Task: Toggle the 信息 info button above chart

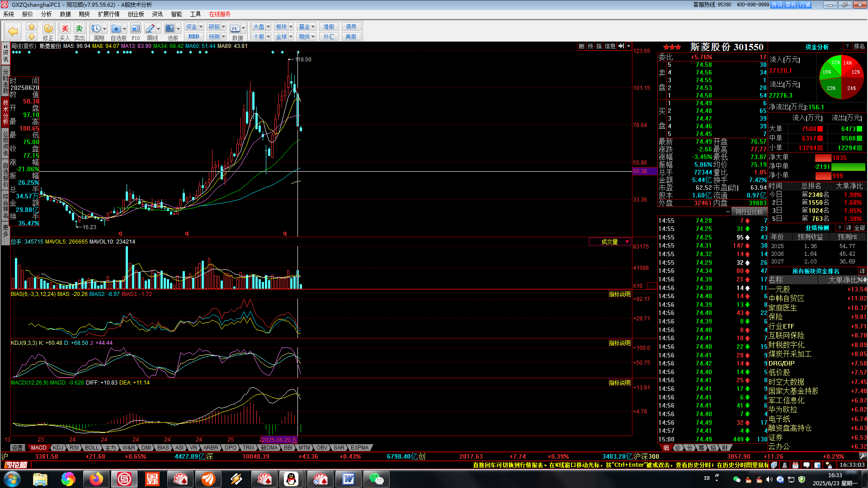Action: (x=610, y=46)
